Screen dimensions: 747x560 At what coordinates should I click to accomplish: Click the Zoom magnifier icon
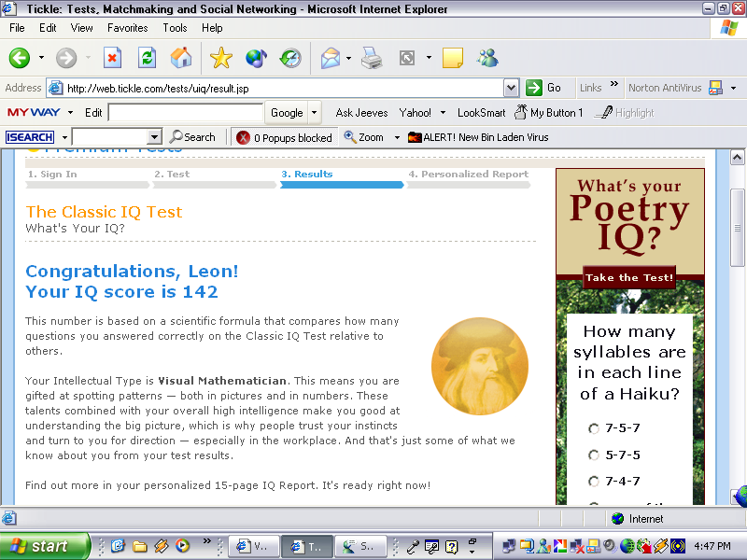tap(350, 137)
